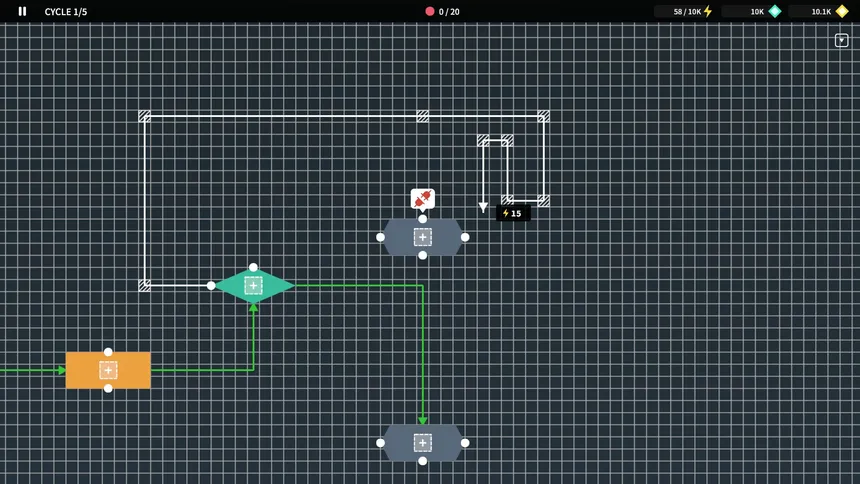Image resolution: width=860 pixels, height=484 pixels.
Task: Click the red disconnected plug warning icon
Action: coord(422,199)
